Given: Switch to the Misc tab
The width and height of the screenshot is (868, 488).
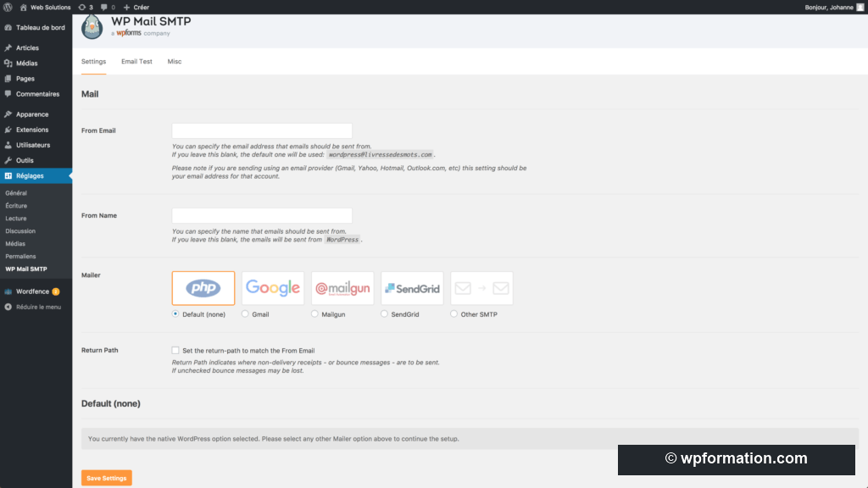Looking at the screenshot, I should pyautogui.click(x=175, y=61).
